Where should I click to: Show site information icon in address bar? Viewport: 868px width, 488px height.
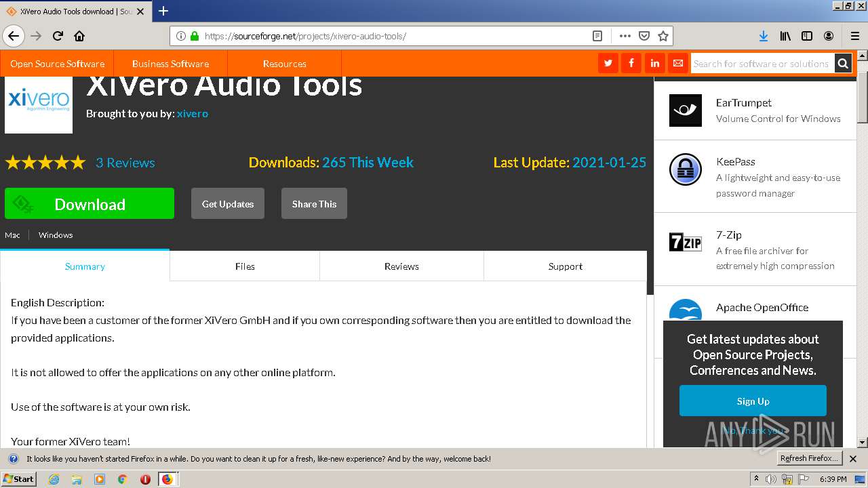pyautogui.click(x=181, y=36)
